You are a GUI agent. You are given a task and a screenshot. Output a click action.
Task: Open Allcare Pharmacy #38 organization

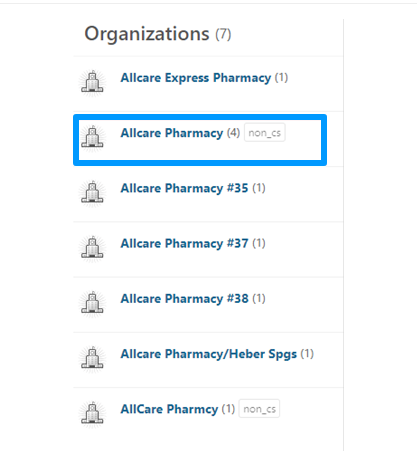point(184,299)
